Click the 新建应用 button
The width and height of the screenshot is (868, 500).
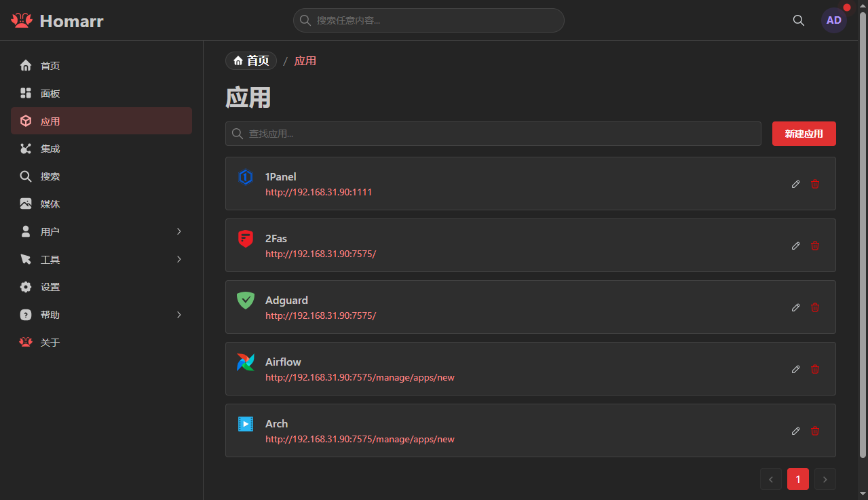[804, 134]
